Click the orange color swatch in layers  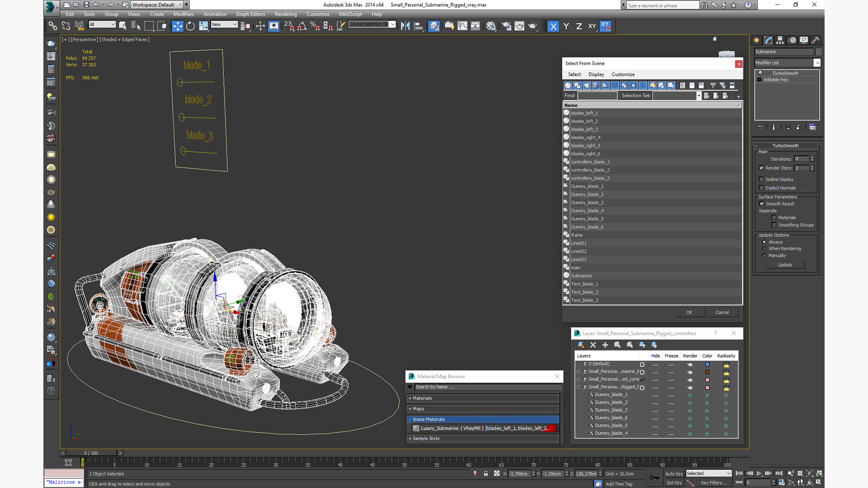[x=707, y=372]
